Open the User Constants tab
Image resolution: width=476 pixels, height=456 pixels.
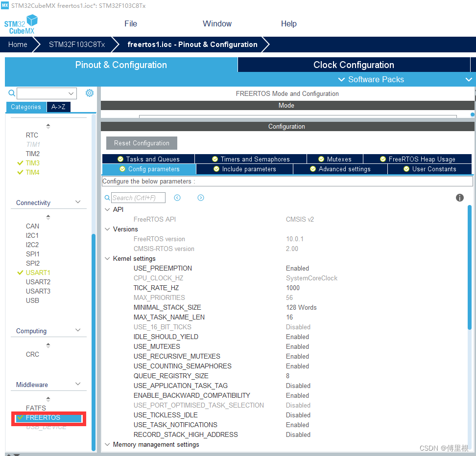430,169
